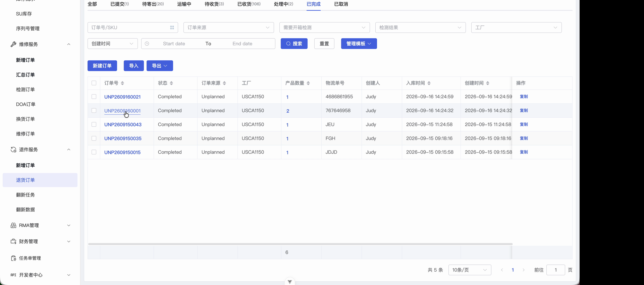The width and height of the screenshot is (644, 285).
Task: Sort the table by the 产品数量 sort arrows
Action: click(x=308, y=83)
